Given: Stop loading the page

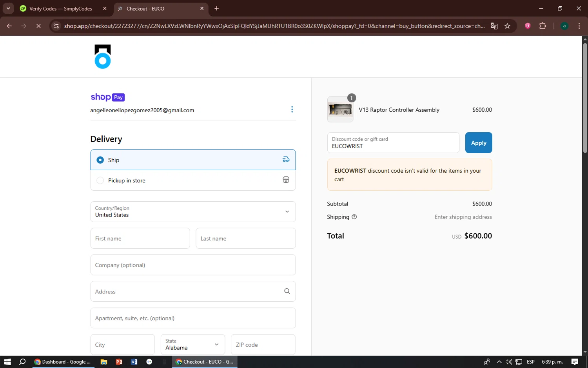Looking at the screenshot, I should 38,26.
